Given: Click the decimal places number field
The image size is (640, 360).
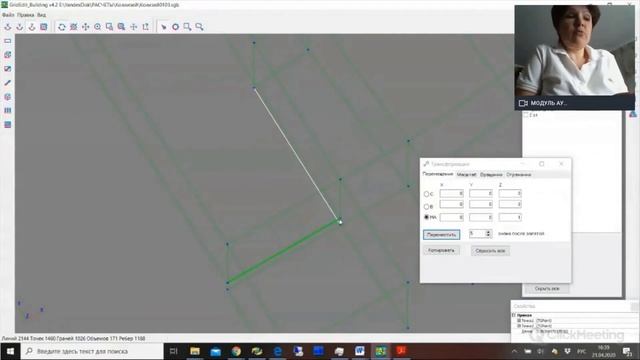Looking at the screenshot, I should point(477,233).
